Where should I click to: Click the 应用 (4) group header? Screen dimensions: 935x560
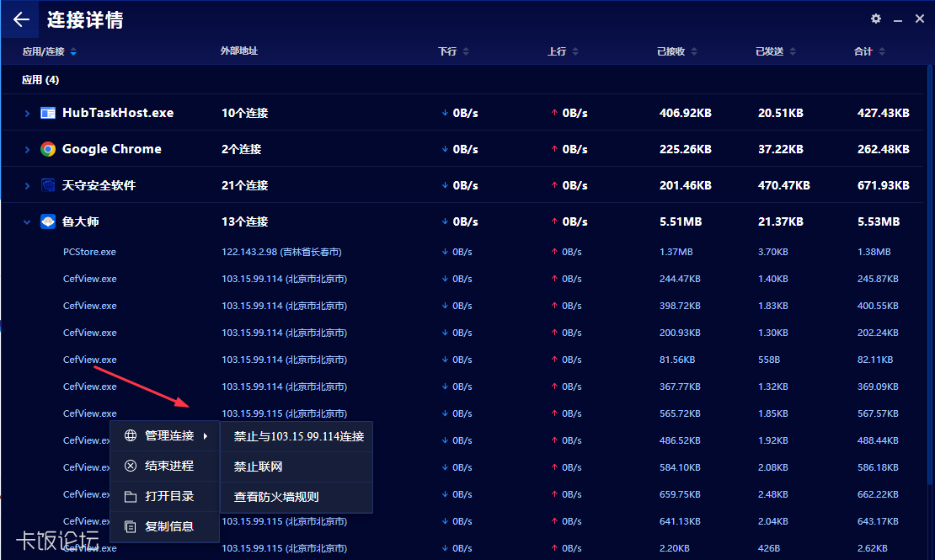[x=40, y=80]
